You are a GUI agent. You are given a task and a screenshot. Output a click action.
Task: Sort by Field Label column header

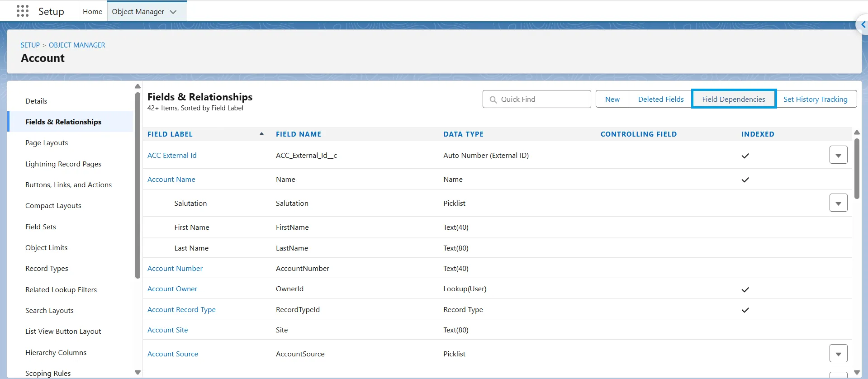pos(170,134)
